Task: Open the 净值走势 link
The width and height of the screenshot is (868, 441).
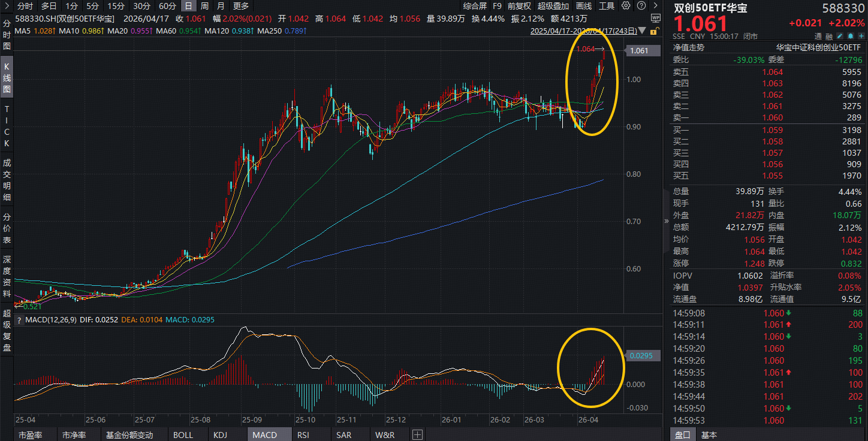Action: pyautogui.click(x=689, y=47)
